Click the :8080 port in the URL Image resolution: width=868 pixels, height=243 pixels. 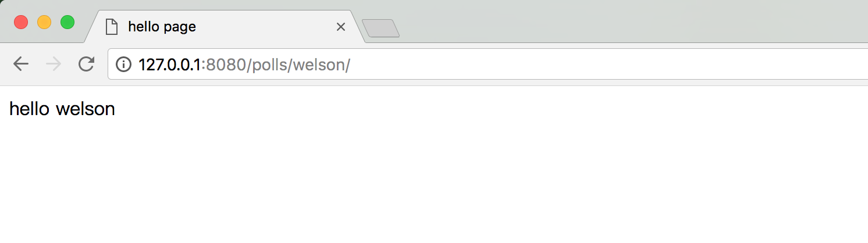224,64
